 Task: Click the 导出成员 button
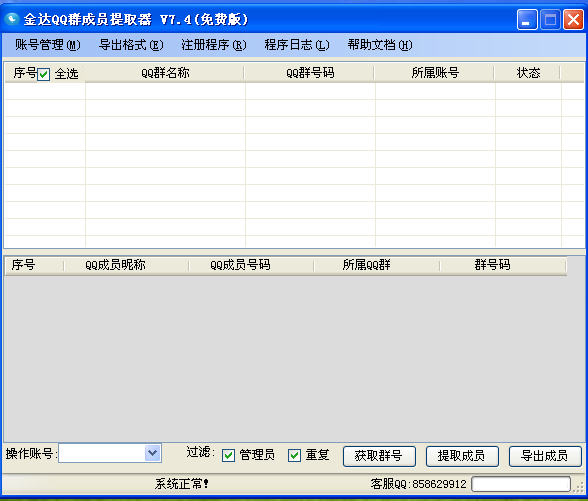point(545,456)
